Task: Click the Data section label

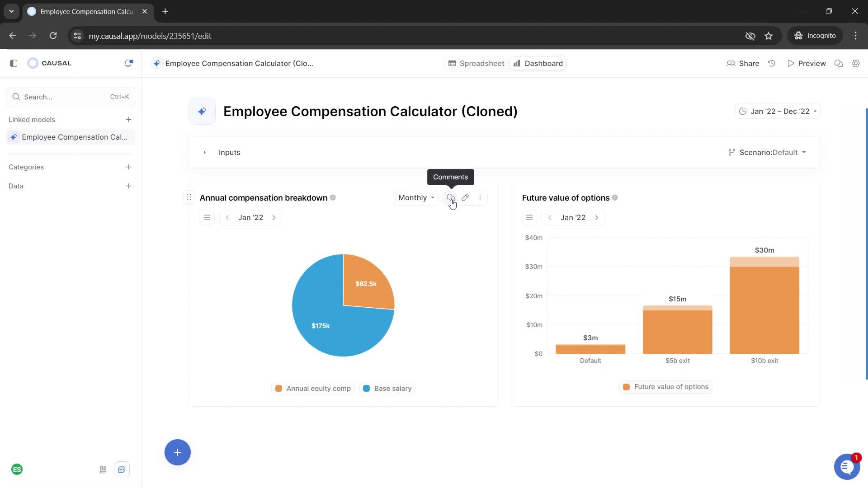Action: tap(16, 186)
